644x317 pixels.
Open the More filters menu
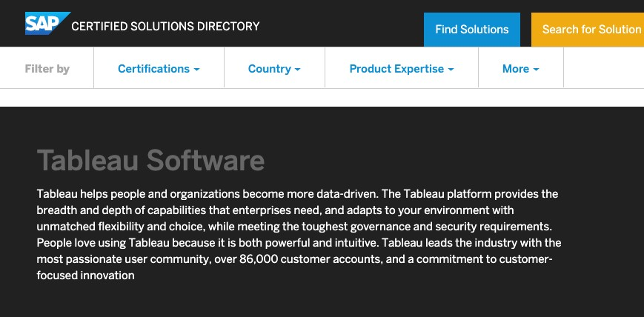pyautogui.click(x=520, y=69)
